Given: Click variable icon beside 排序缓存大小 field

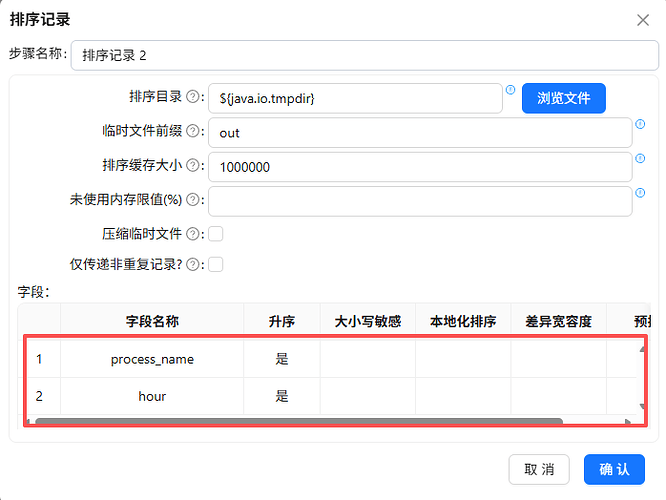Looking at the screenshot, I should [640, 158].
